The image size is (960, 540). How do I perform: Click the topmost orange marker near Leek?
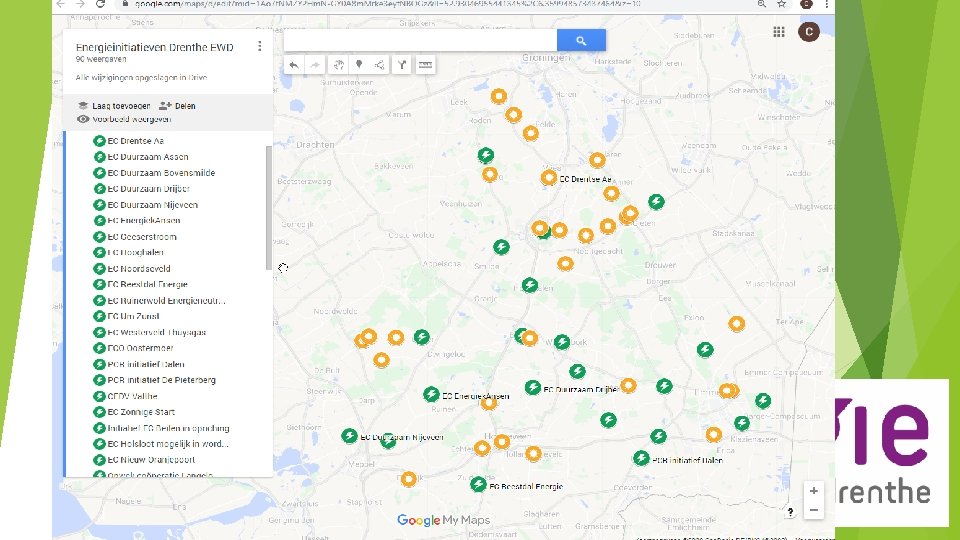tap(499, 96)
